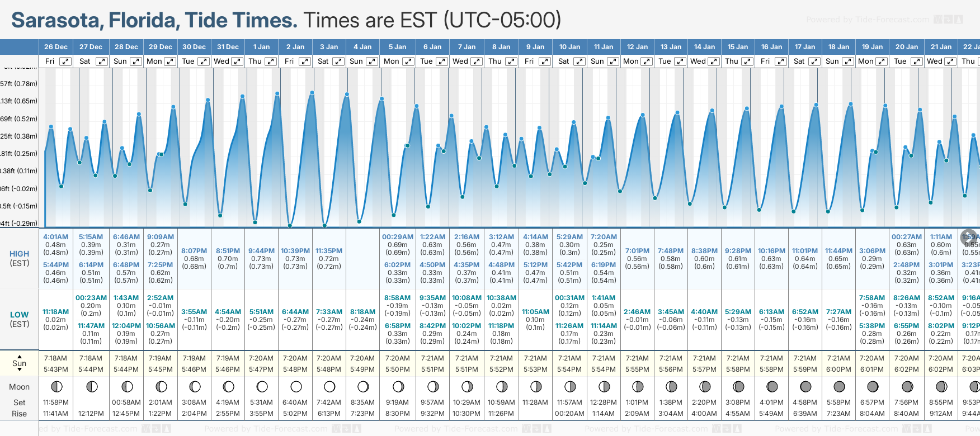Click the full moon icon under 17 Jan
Viewport: 980px width, 436px height.
[805, 386]
